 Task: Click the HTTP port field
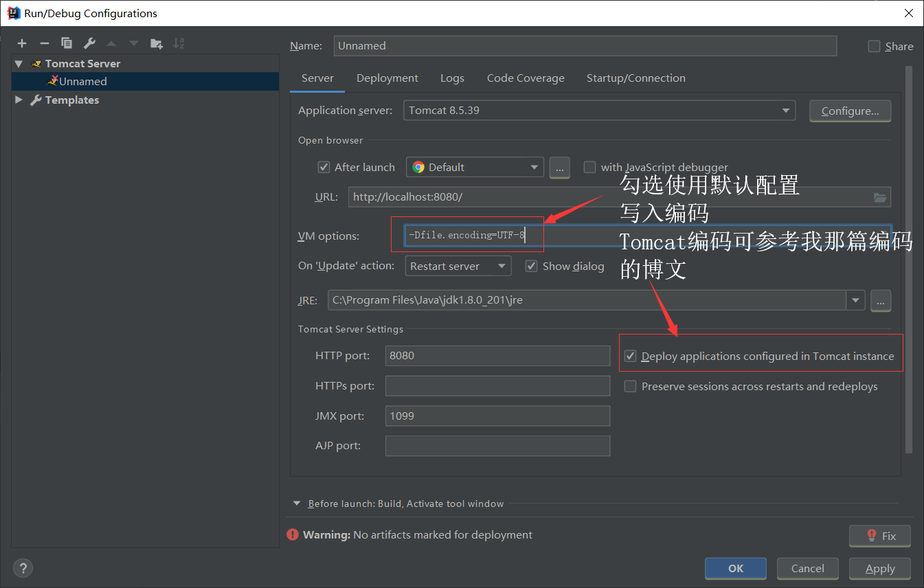(x=498, y=356)
